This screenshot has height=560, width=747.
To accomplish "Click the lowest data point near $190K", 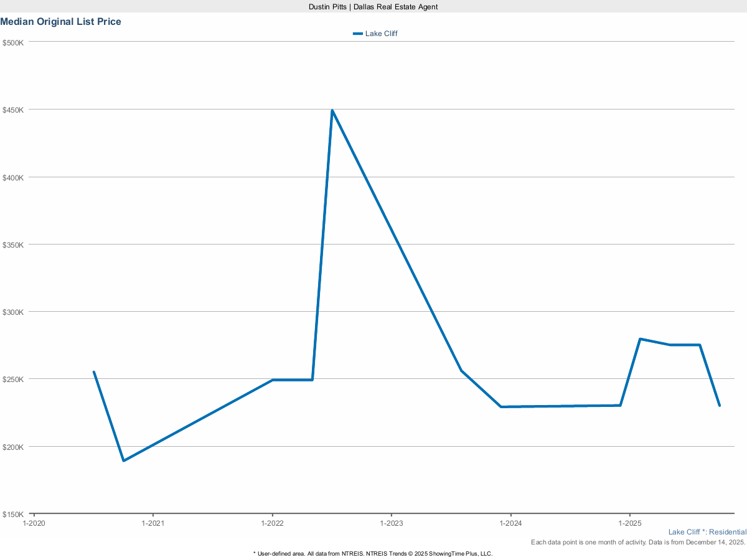I will (x=124, y=460).
